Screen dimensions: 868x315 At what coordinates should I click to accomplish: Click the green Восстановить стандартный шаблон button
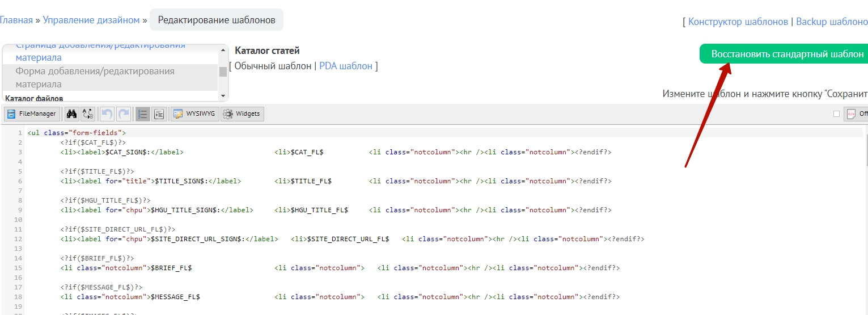(784, 54)
